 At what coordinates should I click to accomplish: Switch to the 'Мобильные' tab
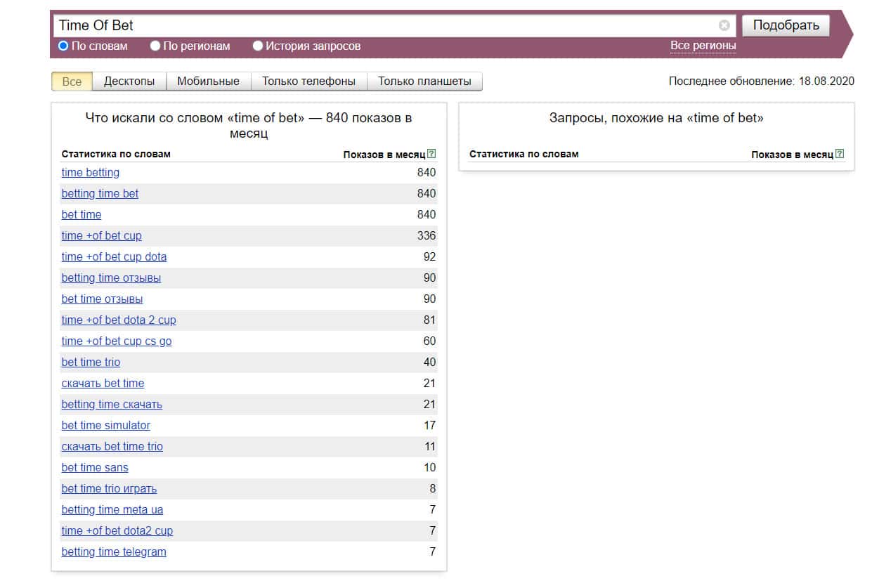[x=208, y=81]
